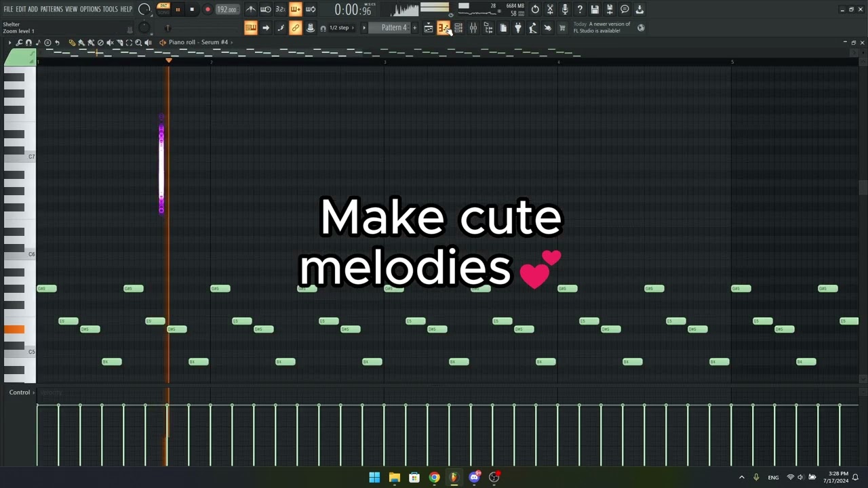The width and height of the screenshot is (868, 488).
Task: Open help with the question mark icon
Action: click(580, 9)
